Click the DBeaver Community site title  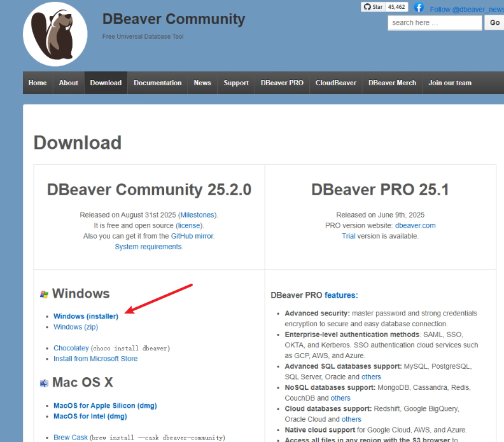[x=174, y=19]
